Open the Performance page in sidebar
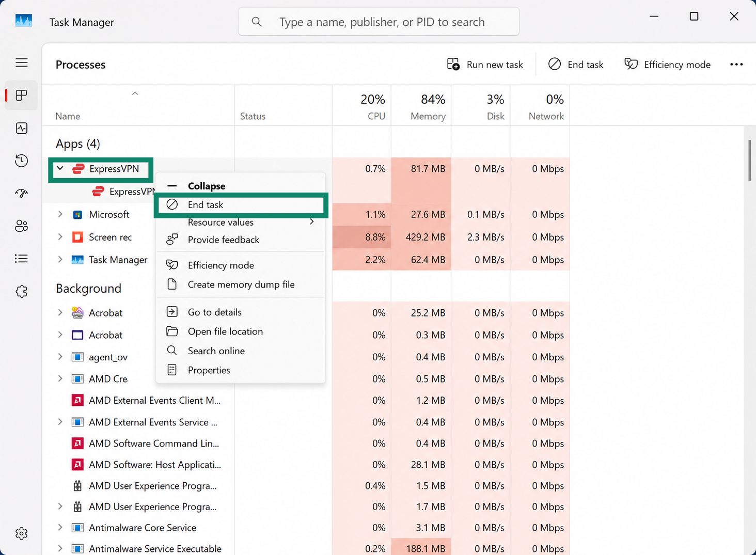 (x=22, y=128)
